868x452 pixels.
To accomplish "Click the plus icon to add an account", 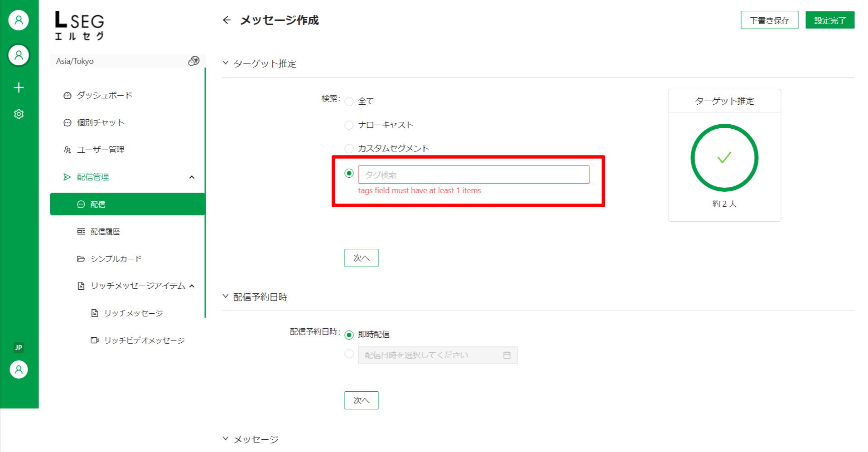I will pyautogui.click(x=19, y=87).
